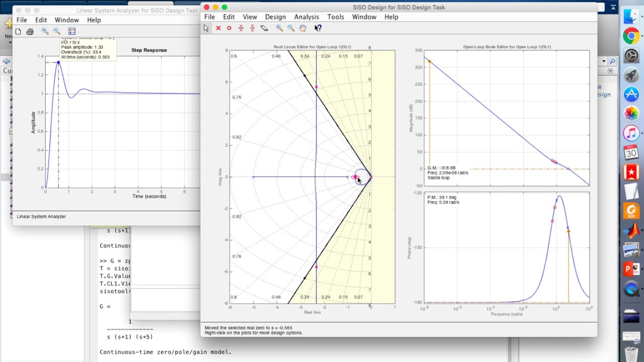
Task: Click the "Open-Loop Bode Editor" plot title
Action: pyautogui.click(x=507, y=47)
